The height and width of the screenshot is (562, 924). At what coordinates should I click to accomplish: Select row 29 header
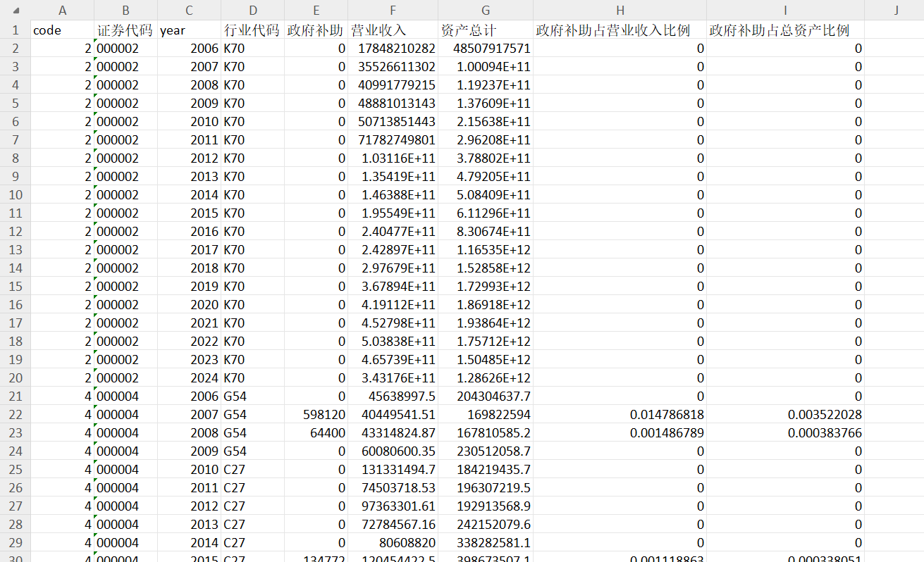[x=16, y=543]
